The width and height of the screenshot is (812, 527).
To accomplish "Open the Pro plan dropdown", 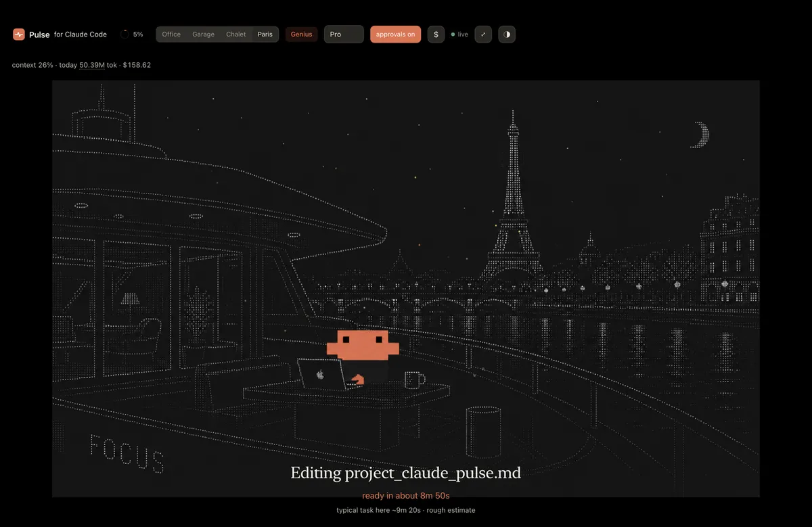I will tap(344, 34).
